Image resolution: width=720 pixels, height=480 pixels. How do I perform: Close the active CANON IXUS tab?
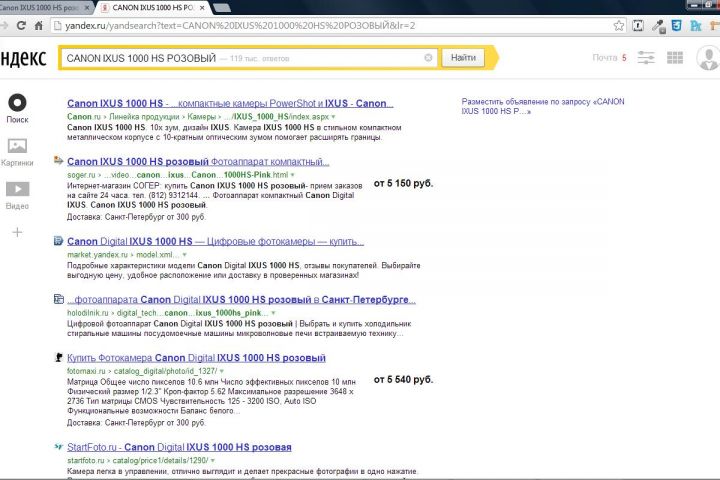pos(202,8)
